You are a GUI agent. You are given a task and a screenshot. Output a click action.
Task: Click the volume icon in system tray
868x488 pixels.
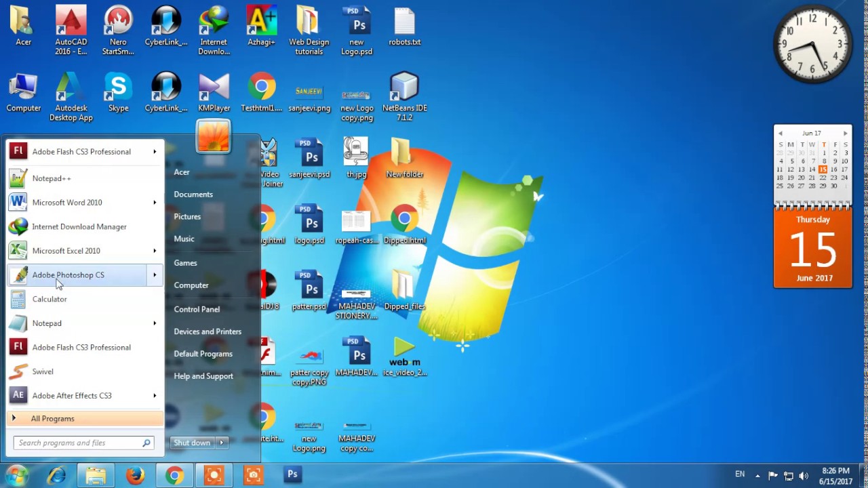pos(804,476)
